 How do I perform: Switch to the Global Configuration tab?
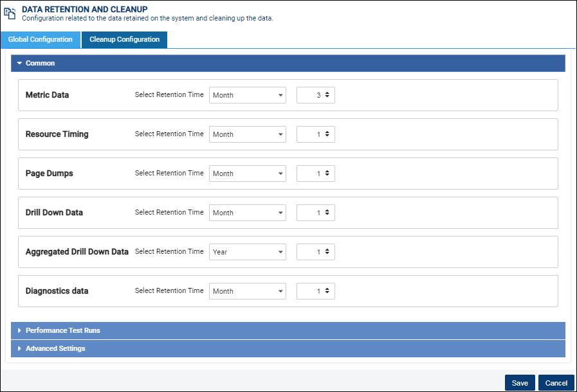(41, 40)
